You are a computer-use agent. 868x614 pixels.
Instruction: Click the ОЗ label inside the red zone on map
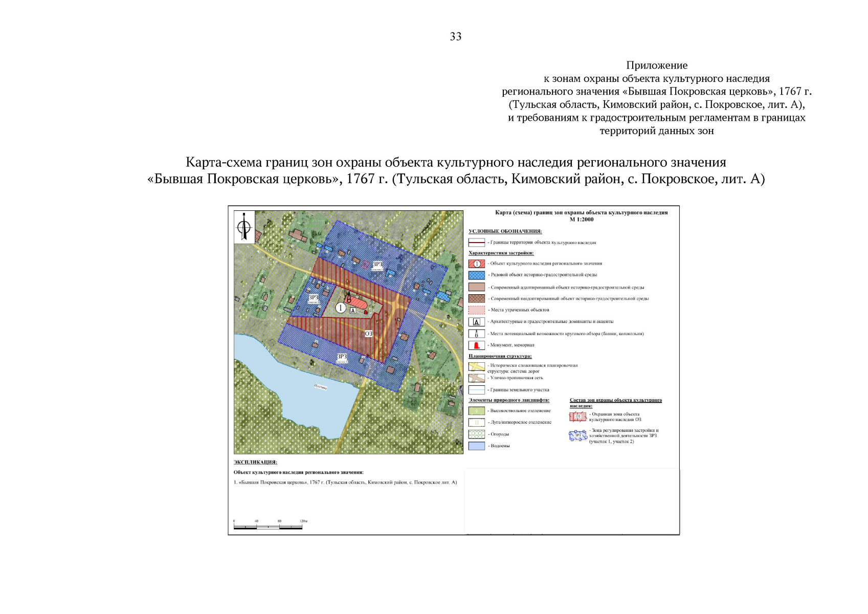point(368,334)
